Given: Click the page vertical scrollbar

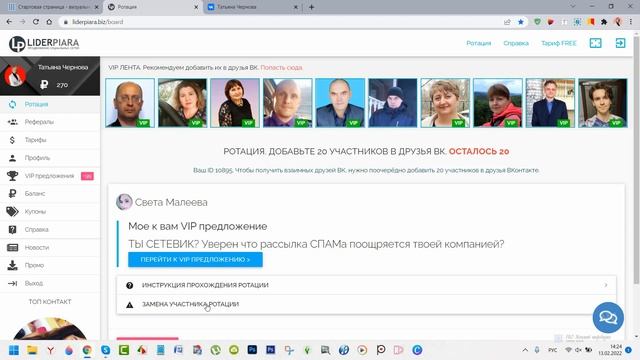Looking at the screenshot, I should 636,161.
